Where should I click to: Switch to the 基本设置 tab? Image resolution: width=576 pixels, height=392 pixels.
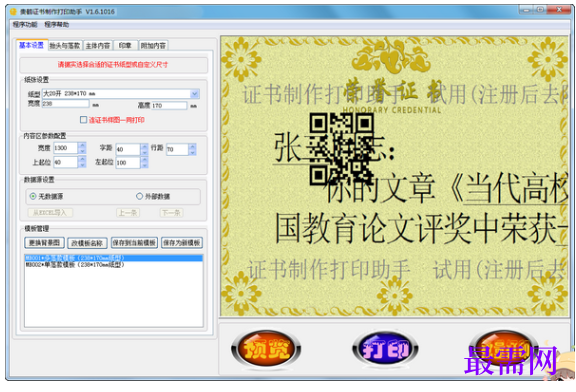(x=32, y=45)
